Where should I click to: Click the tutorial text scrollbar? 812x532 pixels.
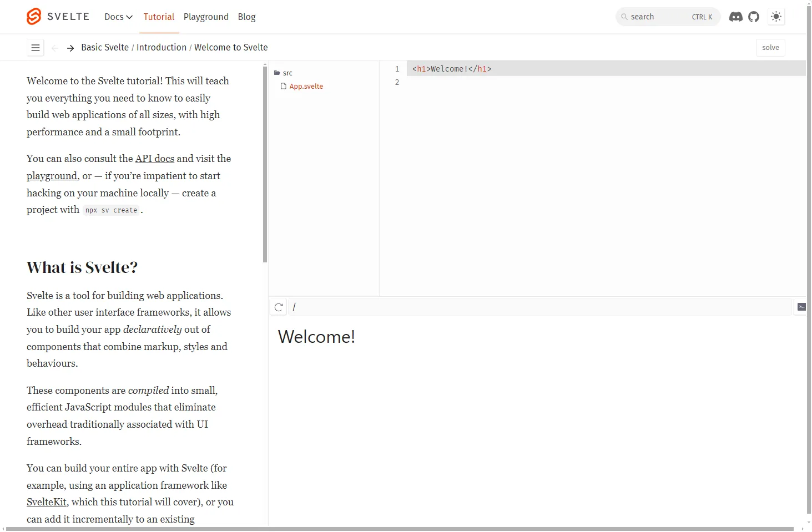pyautogui.click(x=265, y=164)
